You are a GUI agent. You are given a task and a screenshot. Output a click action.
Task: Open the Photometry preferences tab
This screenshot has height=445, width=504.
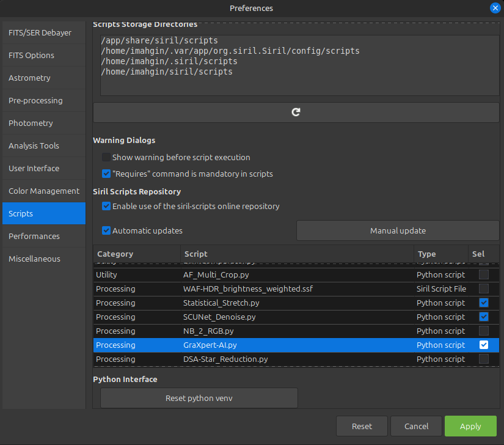click(x=44, y=123)
